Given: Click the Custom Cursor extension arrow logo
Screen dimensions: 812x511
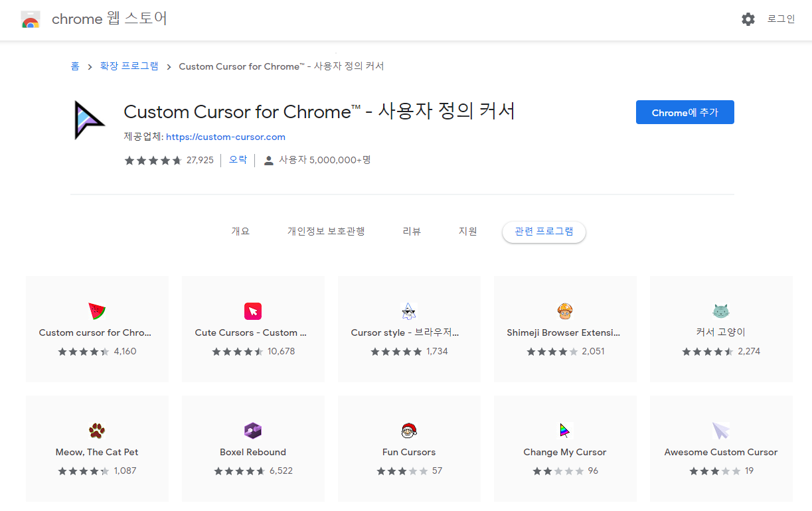Looking at the screenshot, I should [90, 120].
